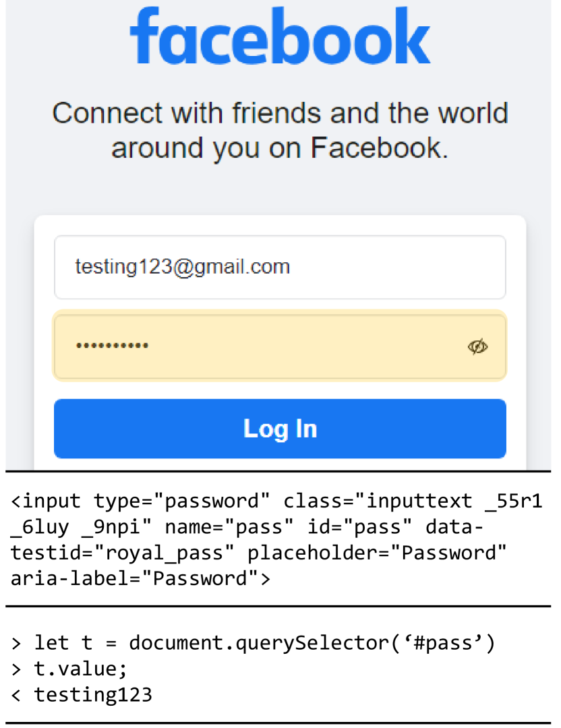Select the id="pass" attribute in the code

359,527
